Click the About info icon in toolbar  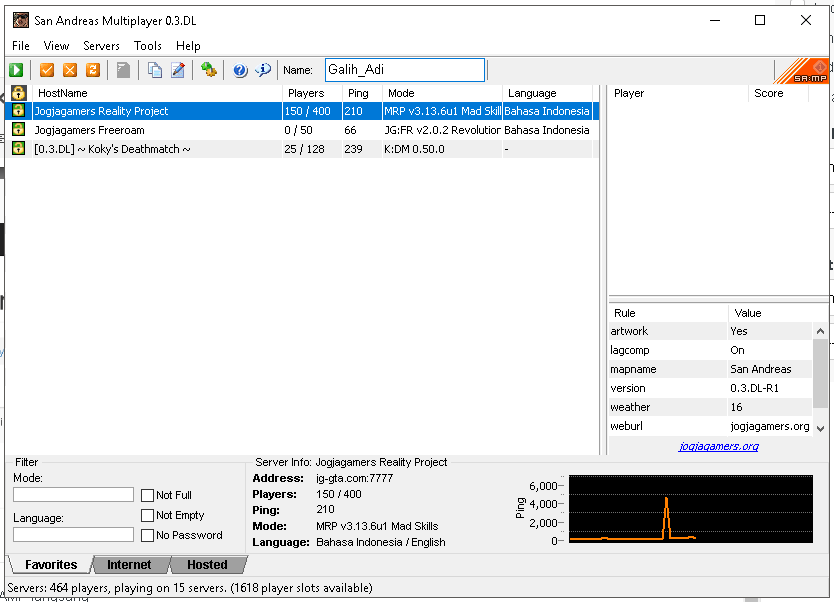pos(263,70)
